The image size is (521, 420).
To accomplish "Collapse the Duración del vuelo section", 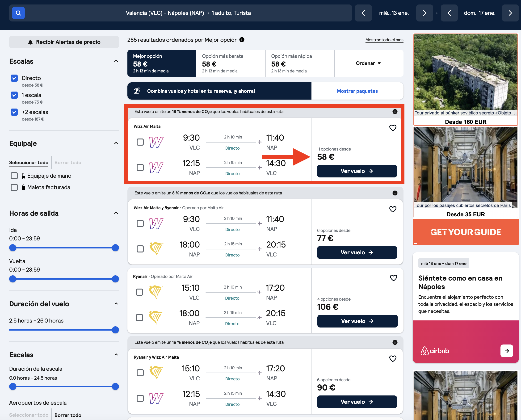I will pos(116,304).
